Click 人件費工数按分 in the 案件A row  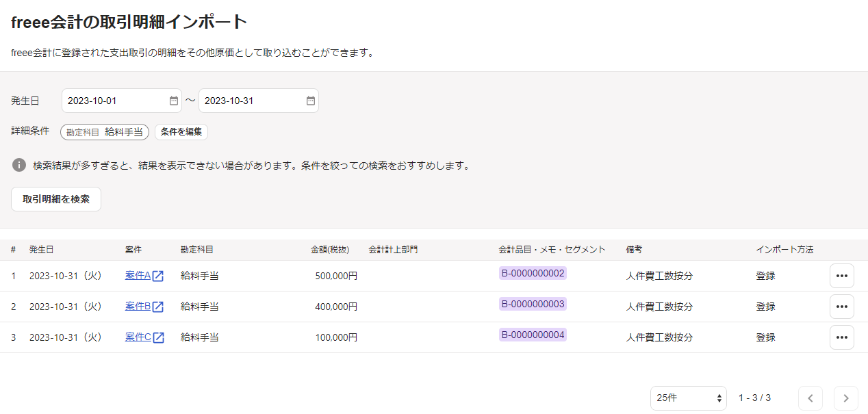(x=659, y=276)
